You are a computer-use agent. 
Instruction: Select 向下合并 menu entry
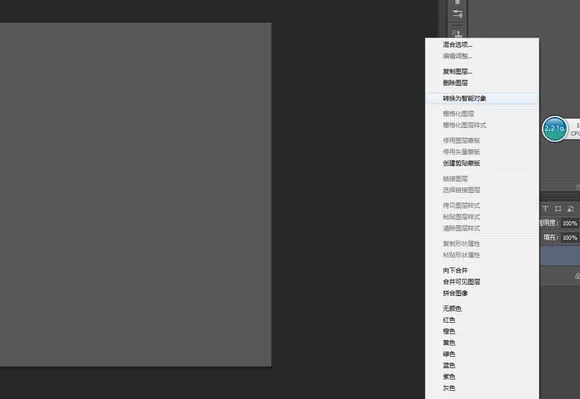pyautogui.click(x=455, y=270)
